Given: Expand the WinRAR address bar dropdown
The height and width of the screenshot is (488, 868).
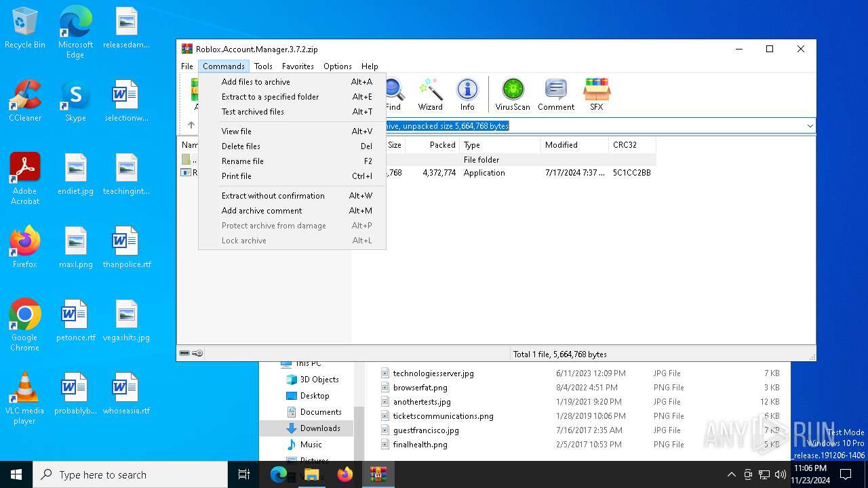Looking at the screenshot, I should coord(810,125).
